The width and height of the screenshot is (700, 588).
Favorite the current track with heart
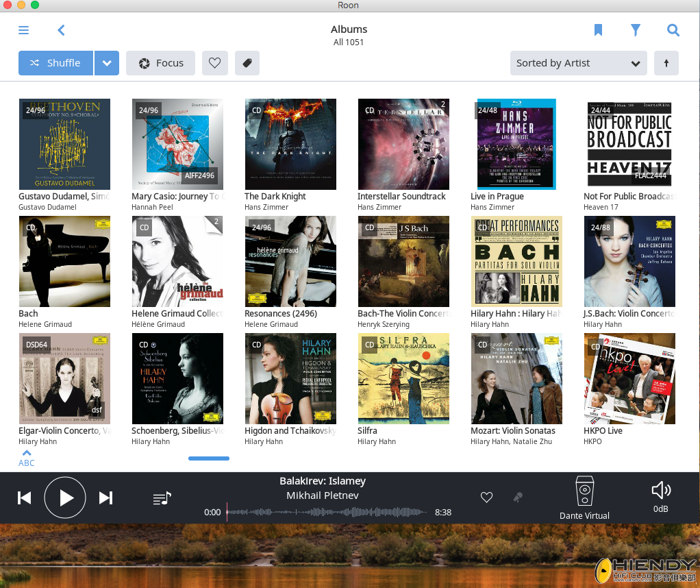click(486, 498)
